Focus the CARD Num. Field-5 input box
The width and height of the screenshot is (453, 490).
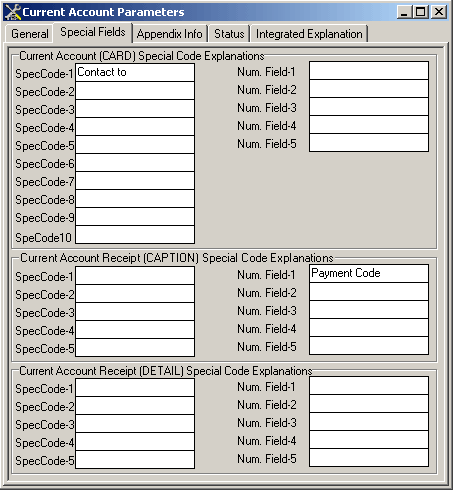point(369,143)
